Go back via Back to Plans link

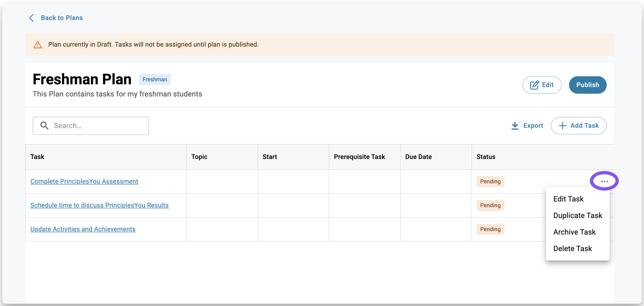[x=62, y=18]
